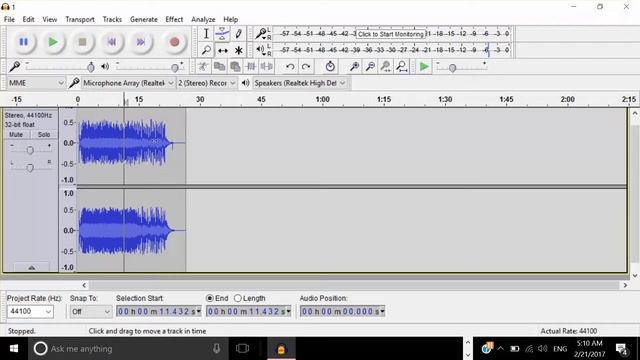Viewport: 640px width, 360px height.
Task: Click the Zoom Out icon
Action: 370,66
